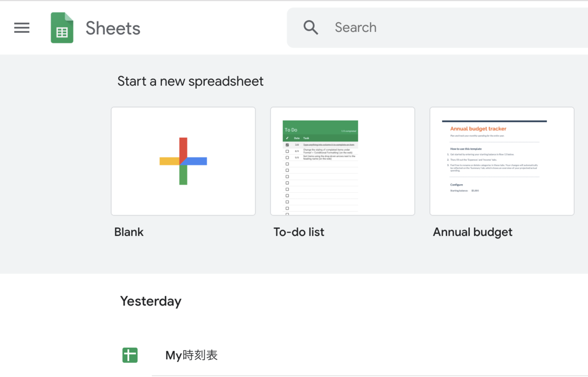Click the search magnifying glass icon
Image resolution: width=588 pixels, height=377 pixels.
(x=311, y=27)
